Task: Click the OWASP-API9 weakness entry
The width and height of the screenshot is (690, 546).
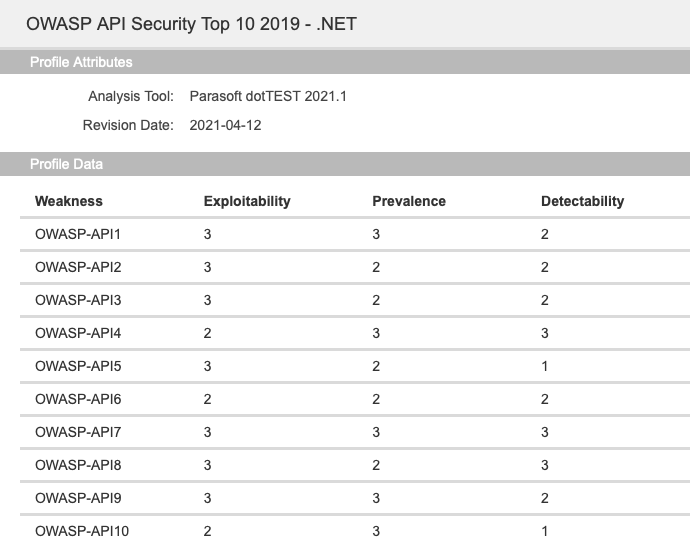Action: click(x=78, y=498)
